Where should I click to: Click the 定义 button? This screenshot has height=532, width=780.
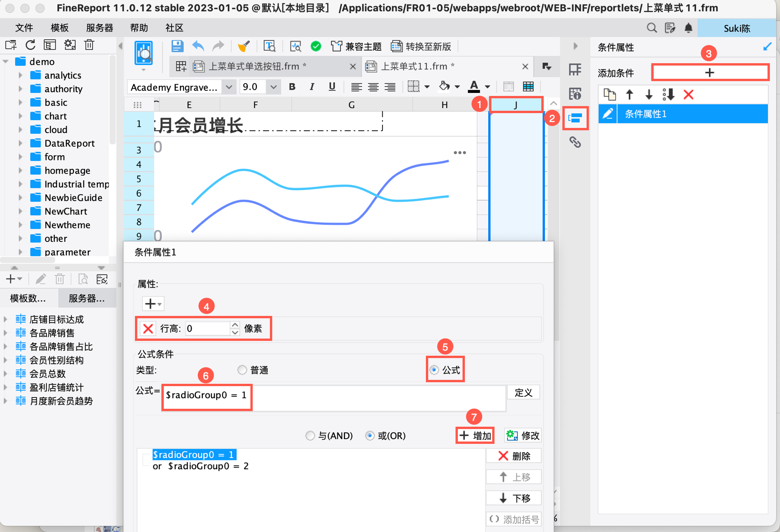523,392
